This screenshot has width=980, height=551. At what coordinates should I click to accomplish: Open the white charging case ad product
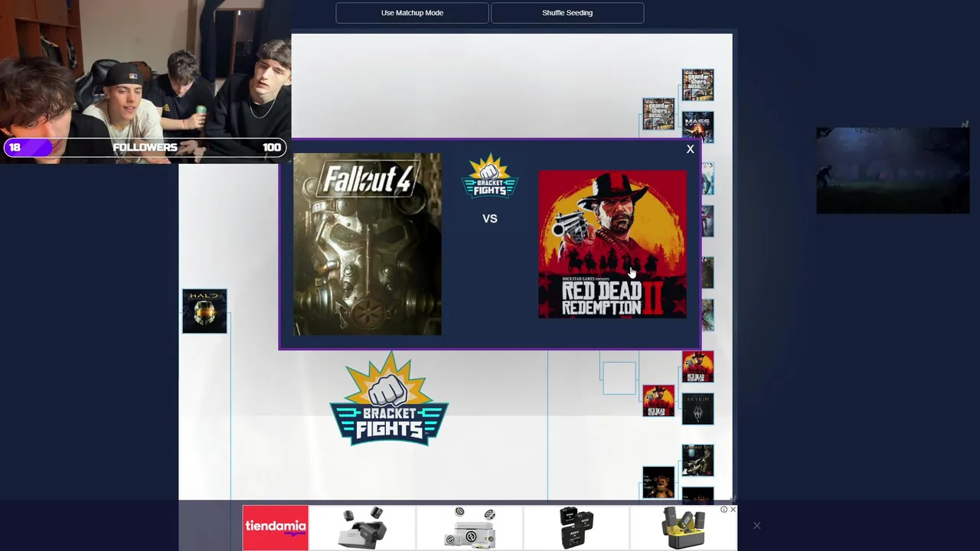click(x=470, y=527)
